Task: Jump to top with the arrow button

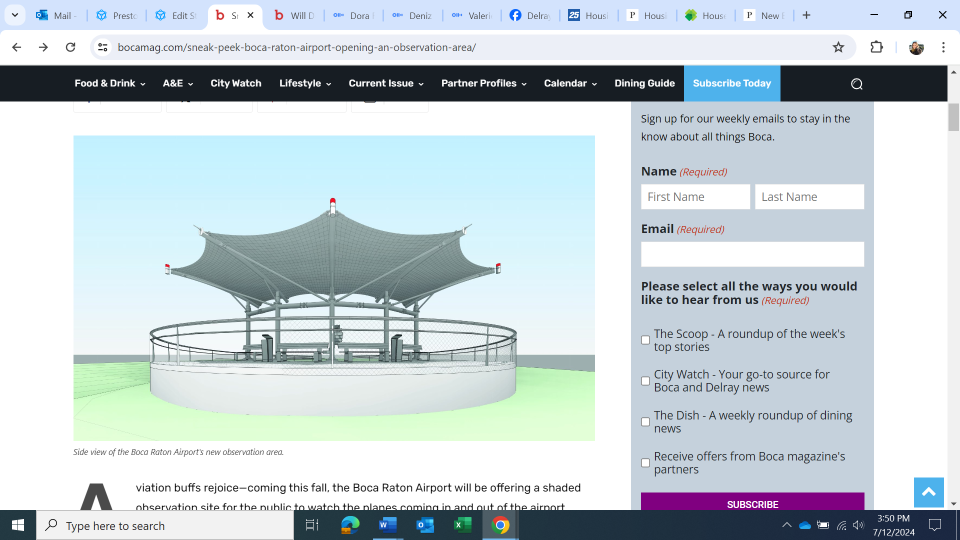Action: (x=929, y=492)
